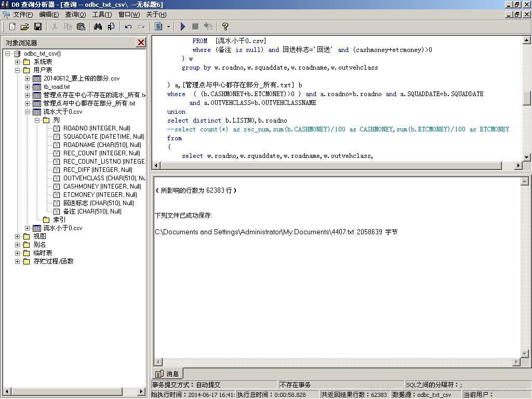The image size is (532, 399).
Task: Click the 共返回结果行数: 62383 status entry
Action: point(354,395)
